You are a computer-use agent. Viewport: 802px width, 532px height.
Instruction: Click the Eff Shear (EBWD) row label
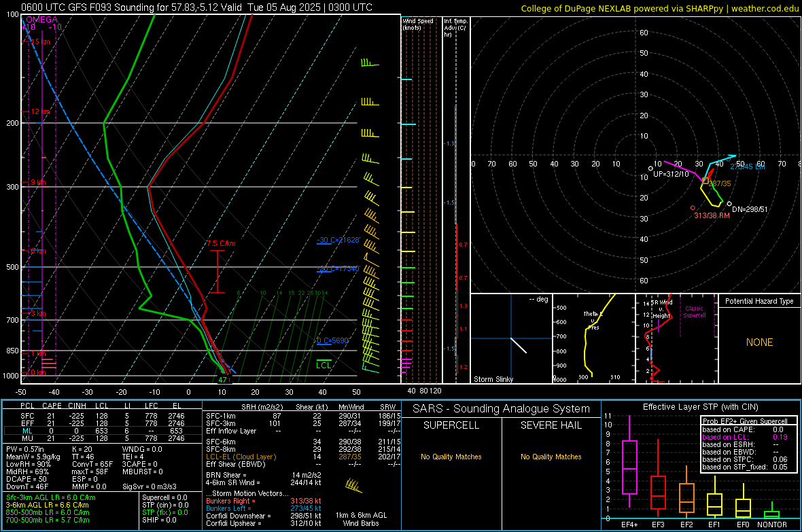[236, 464]
